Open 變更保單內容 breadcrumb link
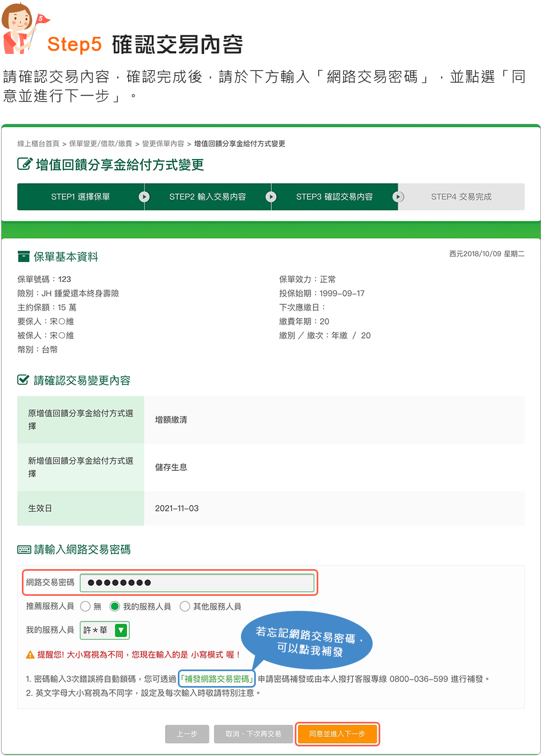The height and width of the screenshot is (756, 541). 163,144
